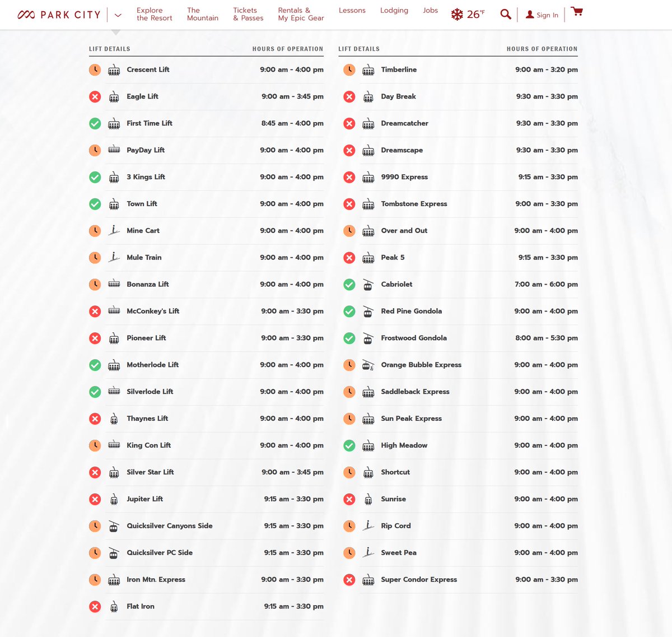Click the Orange Bubble Express lift icon

point(368,365)
